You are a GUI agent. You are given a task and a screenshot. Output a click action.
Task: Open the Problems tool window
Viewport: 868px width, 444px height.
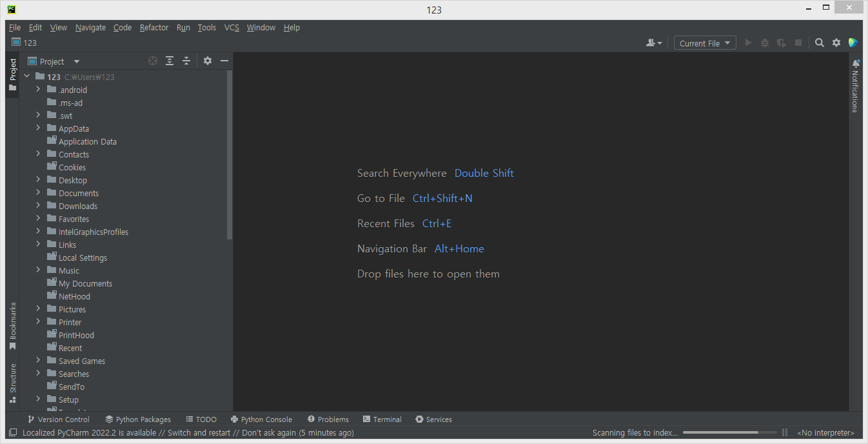328,419
